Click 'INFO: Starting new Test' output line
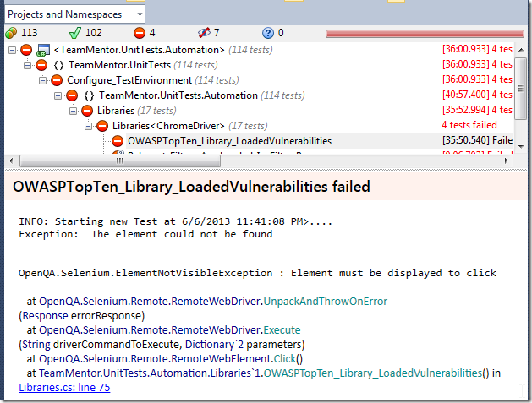532x403 pixels. (x=175, y=221)
